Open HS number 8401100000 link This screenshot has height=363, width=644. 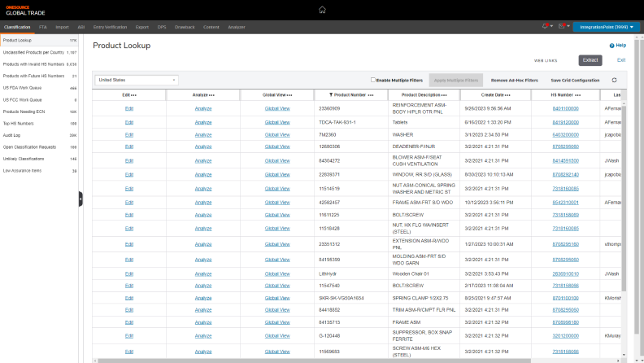click(x=565, y=107)
